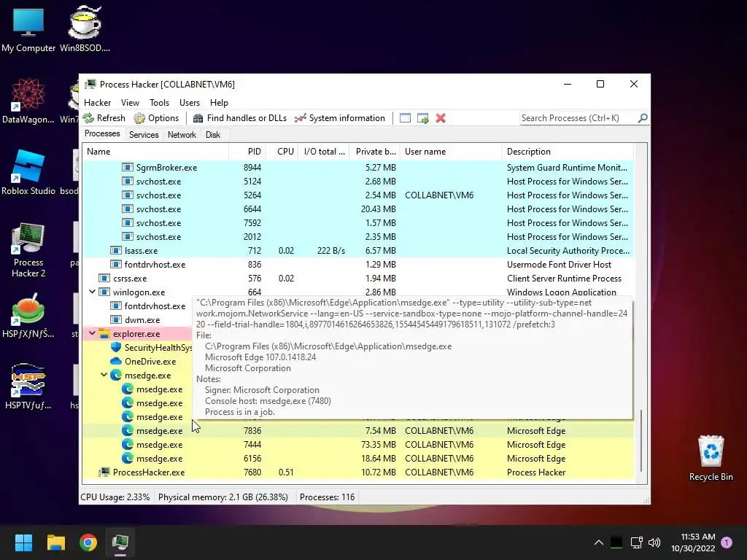
Task: Switch to the Disk tab
Action: coord(213,135)
